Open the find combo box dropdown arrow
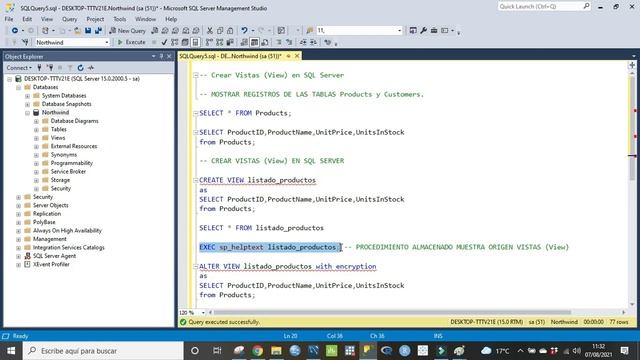Viewport: 640px width, 360px height. 399,31
